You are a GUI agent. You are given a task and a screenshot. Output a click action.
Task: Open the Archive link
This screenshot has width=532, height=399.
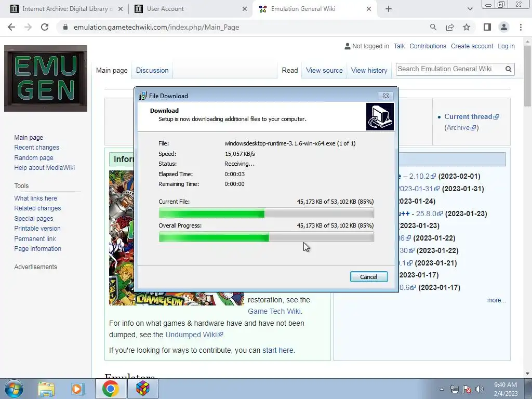[461, 128]
